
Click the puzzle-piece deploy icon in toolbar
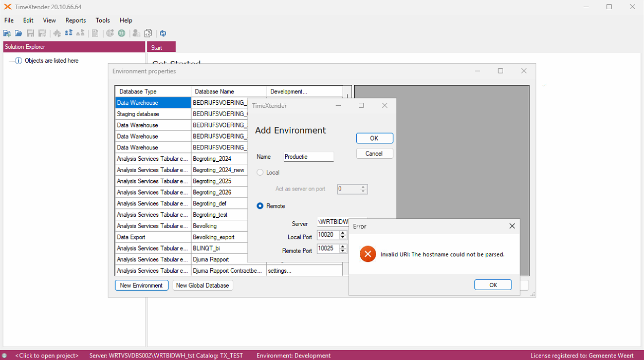(x=57, y=33)
